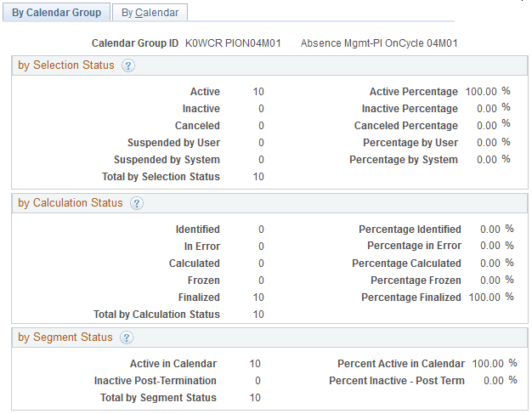Viewport: 532px width, 414px height.
Task: Open help for by Selection Status
Action: tap(128, 66)
